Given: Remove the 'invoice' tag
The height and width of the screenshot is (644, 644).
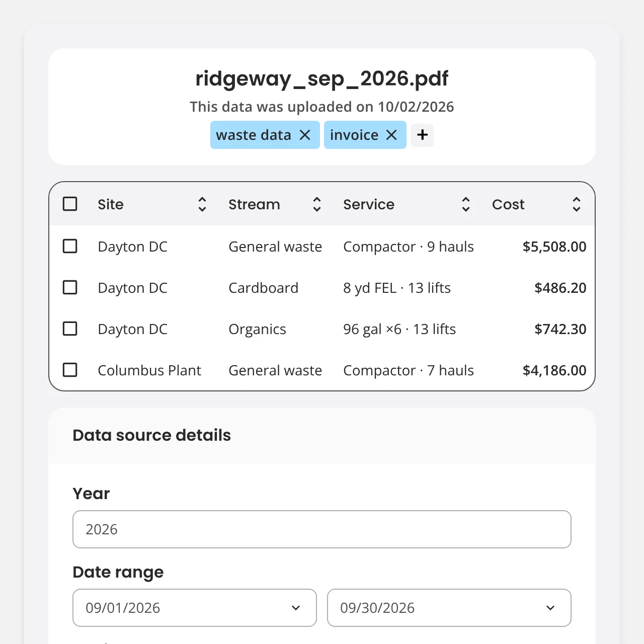Looking at the screenshot, I should (391, 135).
